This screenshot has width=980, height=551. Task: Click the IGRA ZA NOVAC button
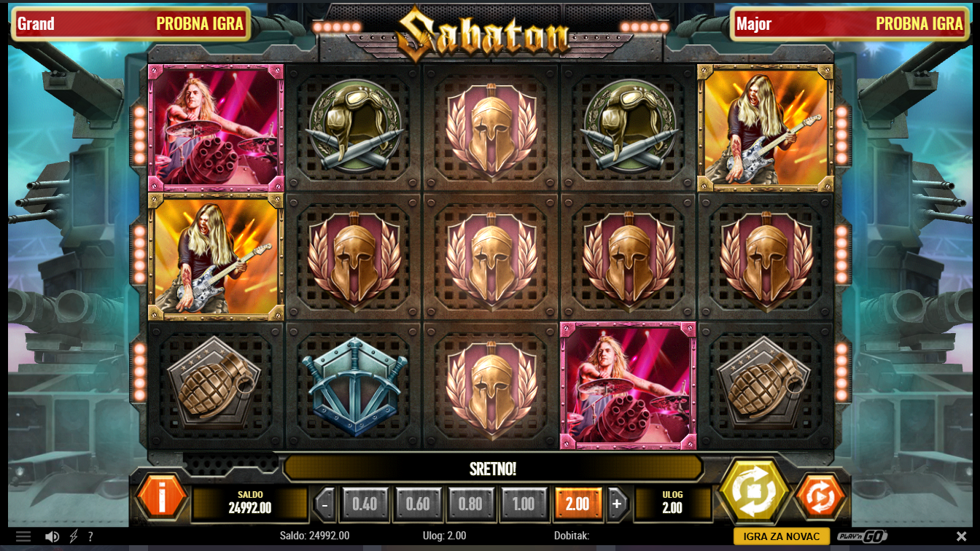[782, 536]
